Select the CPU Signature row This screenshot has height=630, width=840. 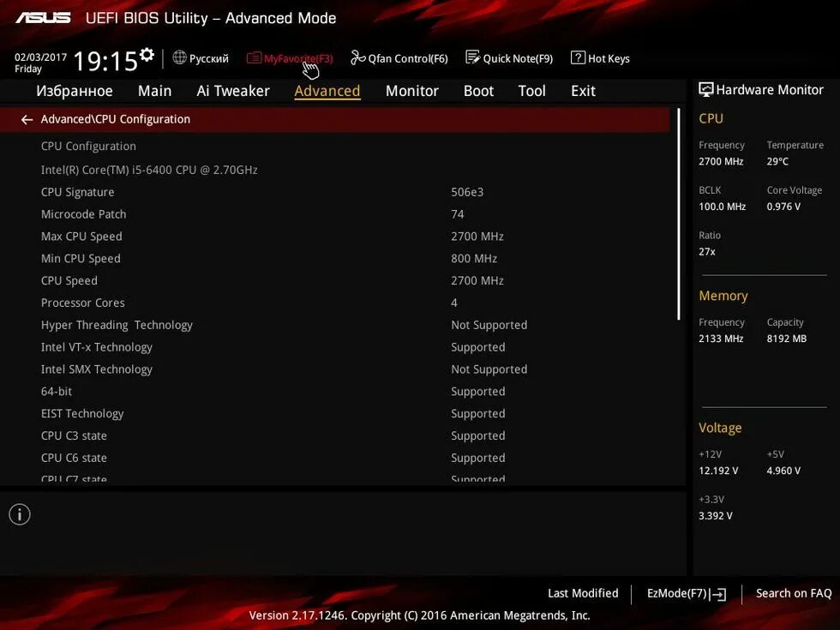pos(335,192)
